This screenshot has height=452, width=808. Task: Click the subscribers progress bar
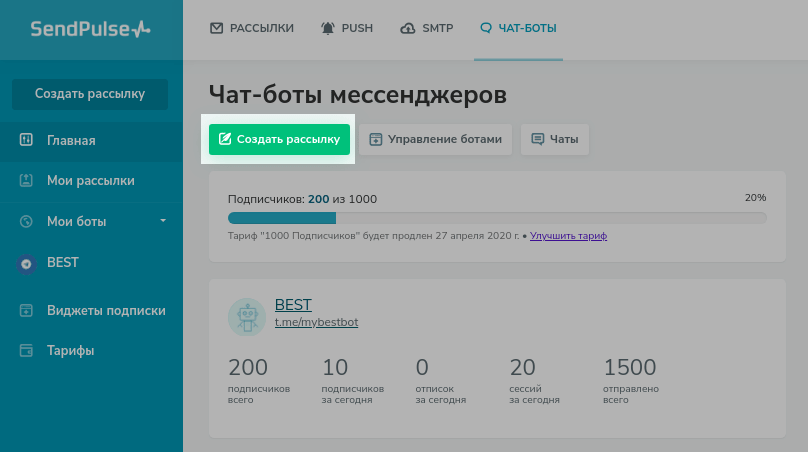[x=497, y=218]
